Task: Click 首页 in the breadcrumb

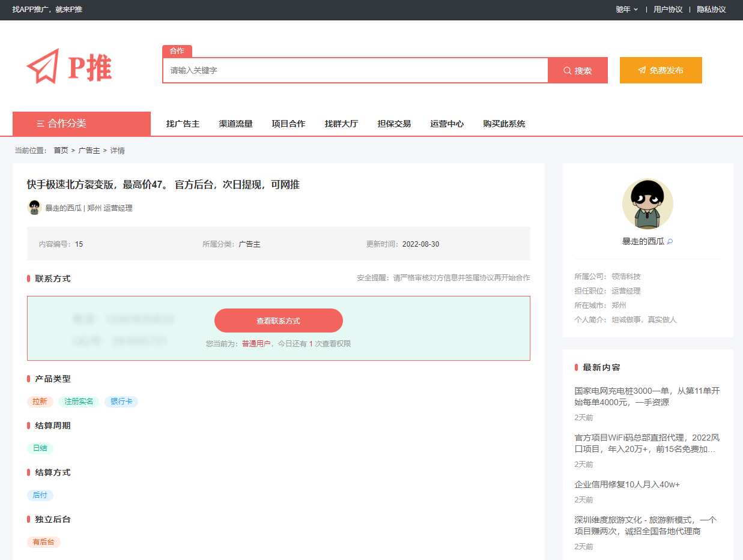Action: 61,151
